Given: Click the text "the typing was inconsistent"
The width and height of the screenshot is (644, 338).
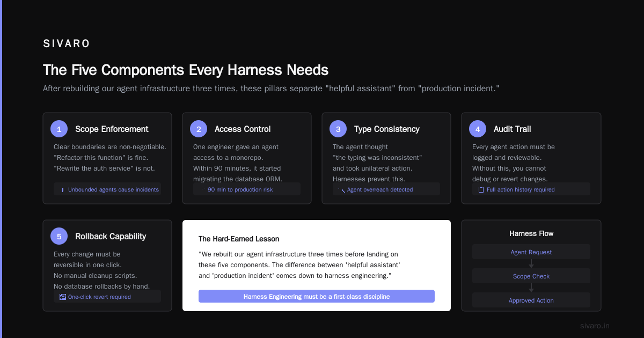Looking at the screenshot, I should click(377, 157).
